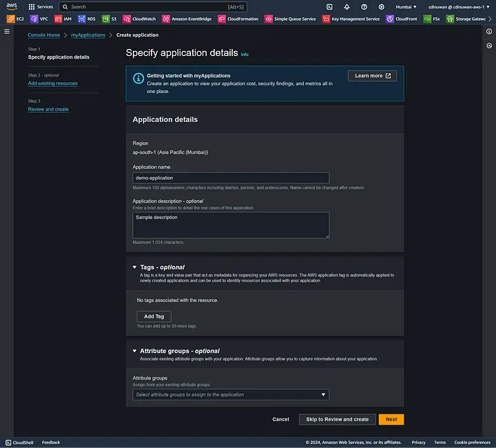The image size is (496, 448).
Task: Open the Services grid menu
Action: tap(41, 7)
